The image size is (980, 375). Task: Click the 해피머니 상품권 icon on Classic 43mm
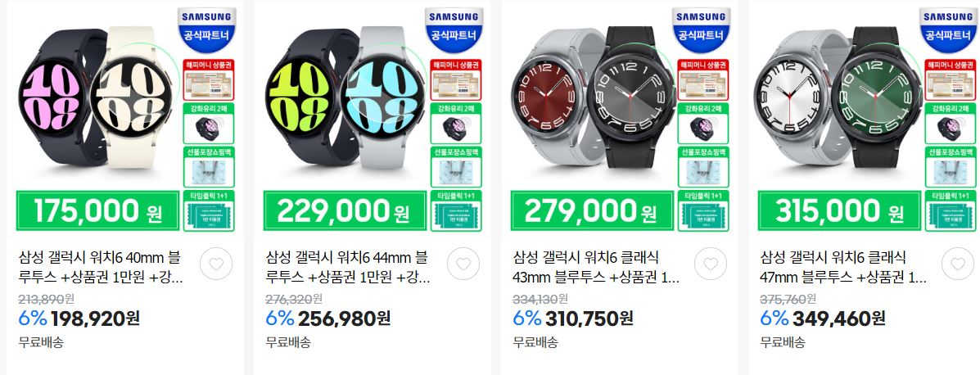pyautogui.click(x=703, y=79)
